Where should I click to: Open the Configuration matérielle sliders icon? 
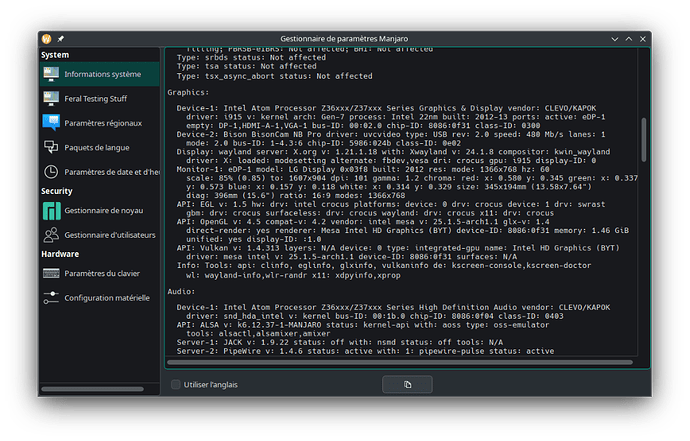click(51, 298)
